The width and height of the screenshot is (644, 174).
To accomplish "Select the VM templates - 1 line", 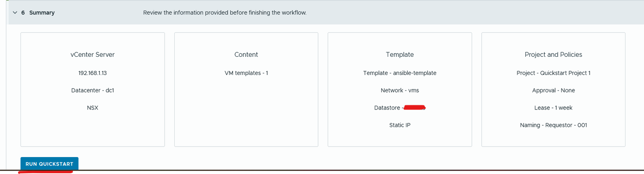I will coord(246,73).
